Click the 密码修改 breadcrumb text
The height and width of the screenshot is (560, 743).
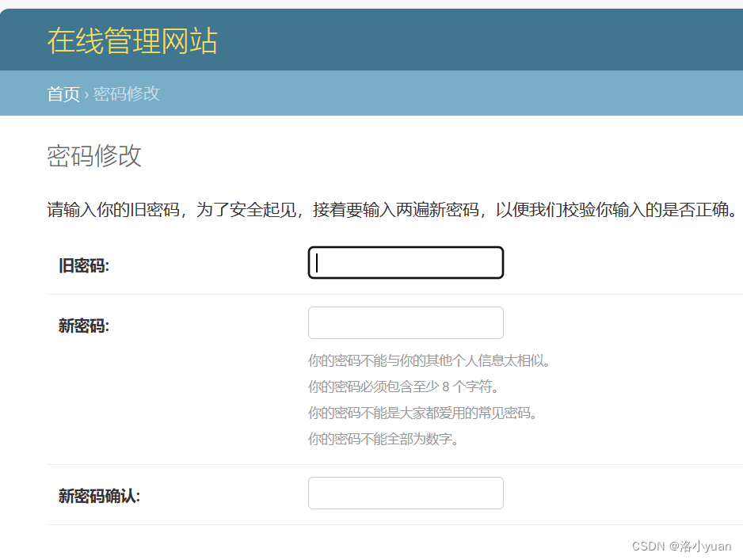(x=127, y=93)
